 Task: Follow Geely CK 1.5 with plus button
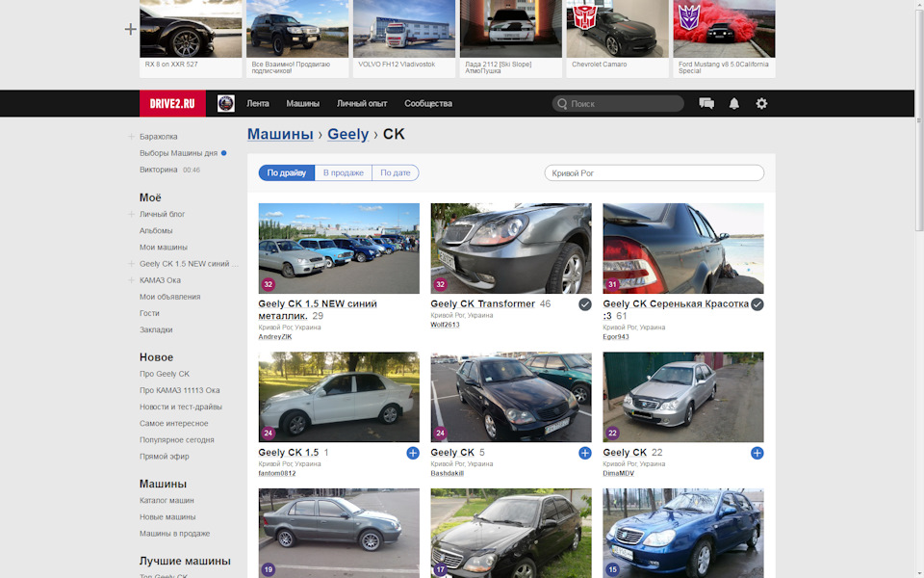413,453
